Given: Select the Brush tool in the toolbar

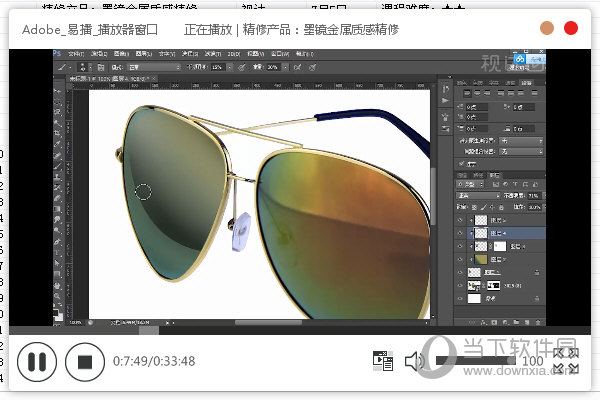Looking at the screenshot, I should click(x=58, y=166).
